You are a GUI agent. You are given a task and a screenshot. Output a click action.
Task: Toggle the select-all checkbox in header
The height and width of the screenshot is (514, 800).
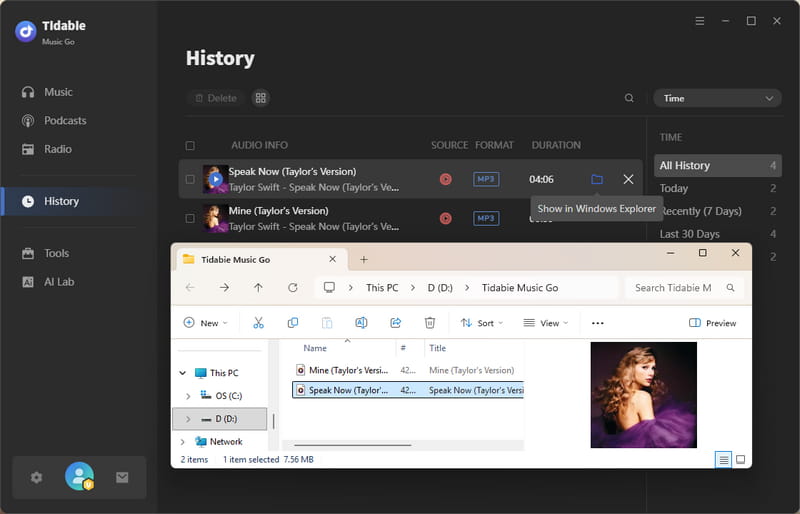pos(190,145)
